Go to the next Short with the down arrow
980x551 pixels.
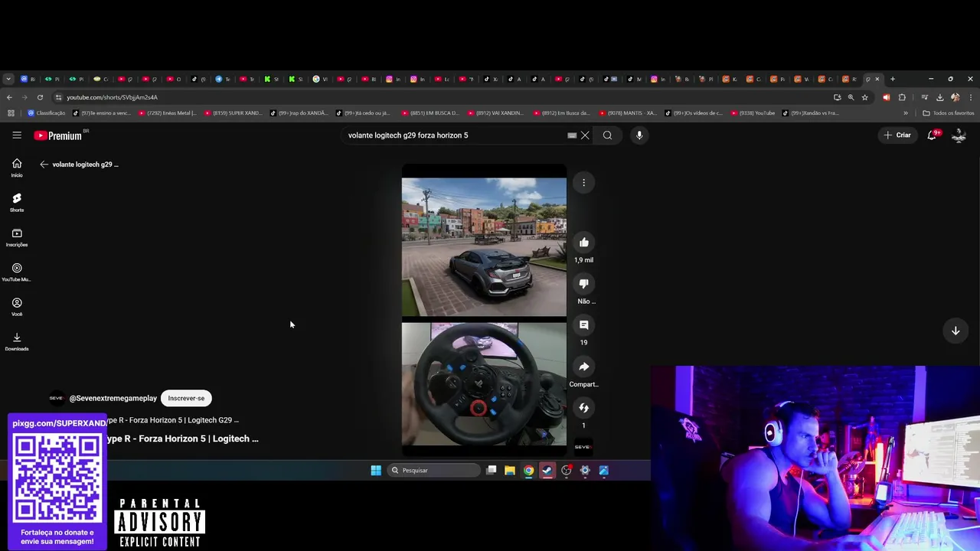[x=955, y=331]
